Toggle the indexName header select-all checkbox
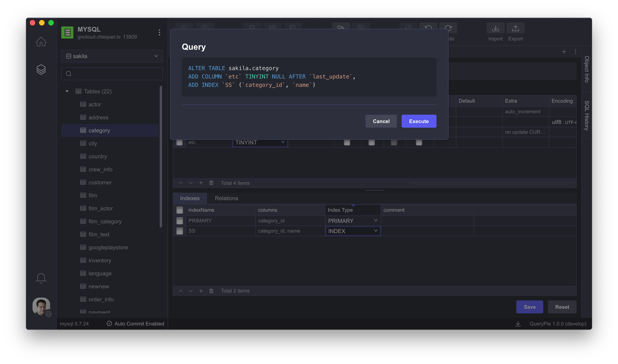The height and width of the screenshot is (364, 618). [179, 210]
